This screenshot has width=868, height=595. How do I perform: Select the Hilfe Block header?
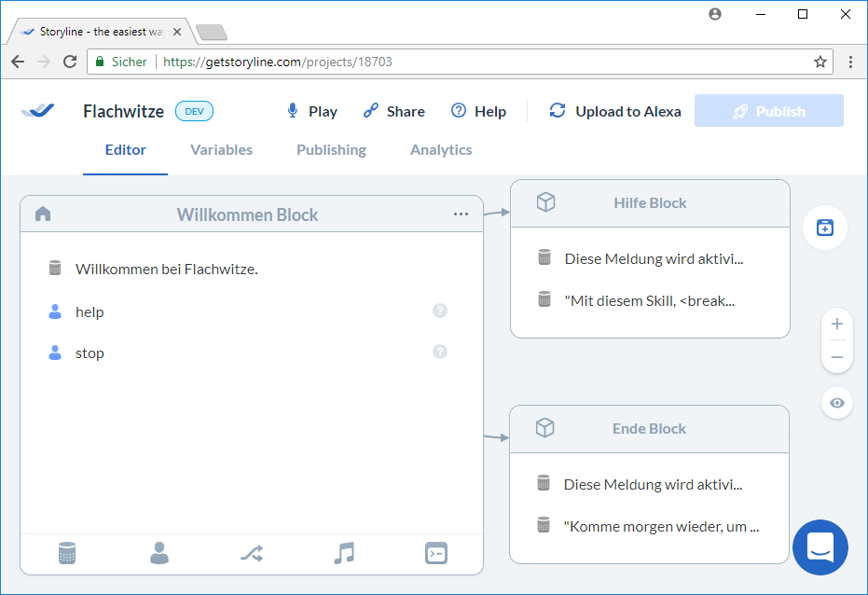coord(650,203)
